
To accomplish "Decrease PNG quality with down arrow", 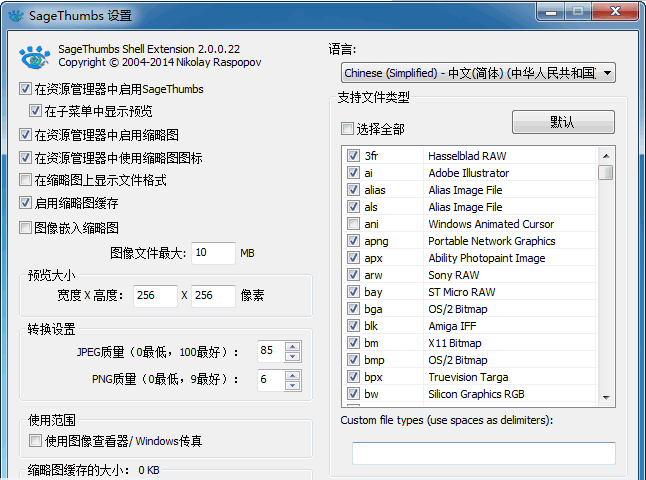I will click(293, 385).
